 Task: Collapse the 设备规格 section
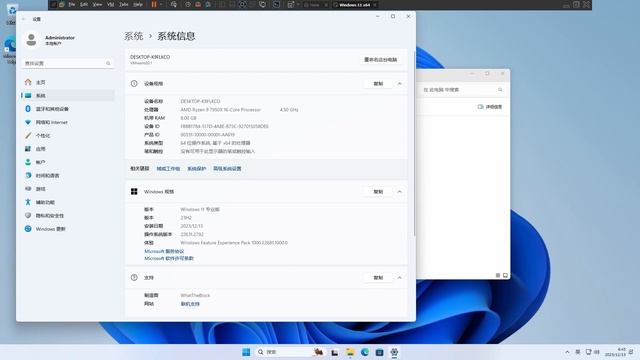tap(400, 84)
